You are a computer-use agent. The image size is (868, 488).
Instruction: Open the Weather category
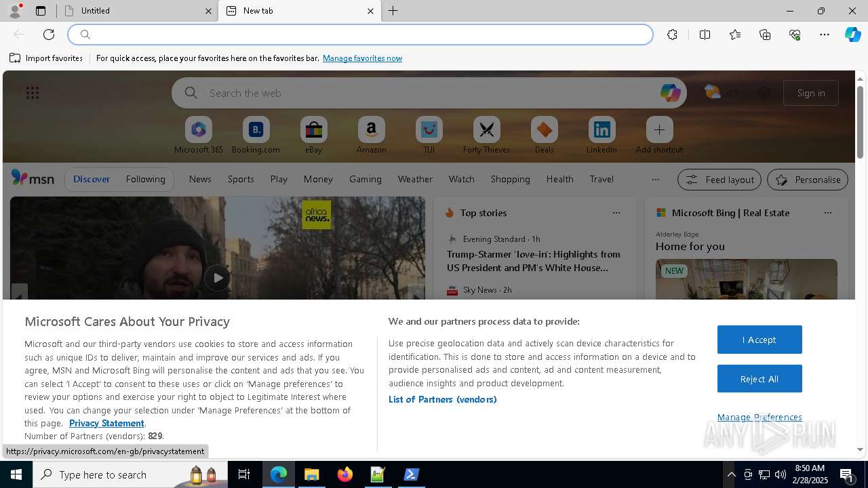tap(415, 179)
